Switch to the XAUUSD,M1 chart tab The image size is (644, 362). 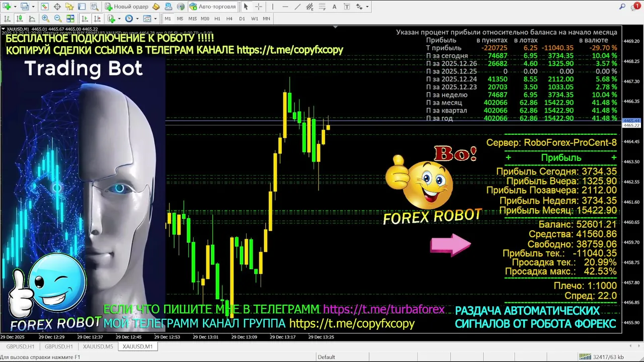pos(137,346)
